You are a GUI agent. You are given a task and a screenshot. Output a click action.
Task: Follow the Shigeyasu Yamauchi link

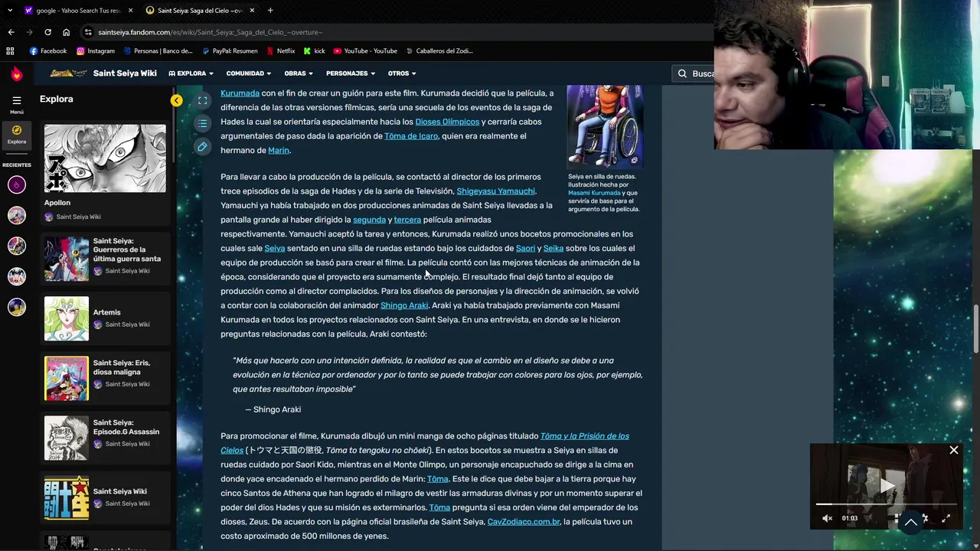(495, 191)
